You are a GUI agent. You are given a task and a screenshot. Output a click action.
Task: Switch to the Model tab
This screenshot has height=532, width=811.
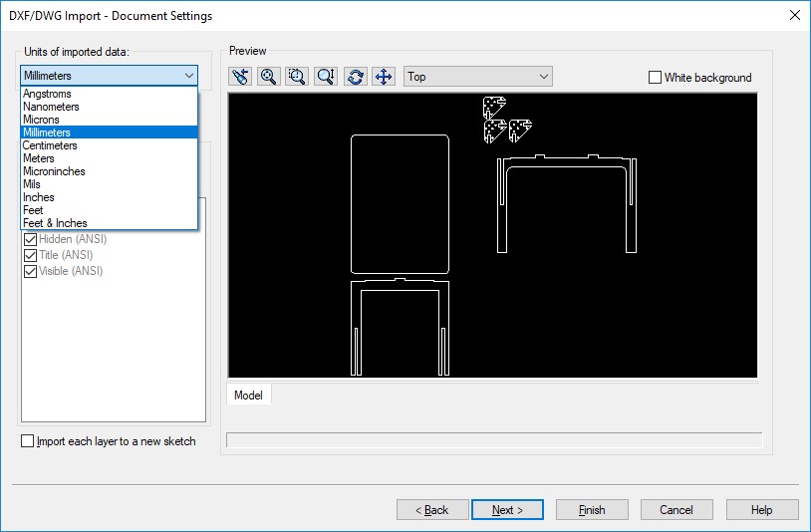pyautogui.click(x=248, y=395)
